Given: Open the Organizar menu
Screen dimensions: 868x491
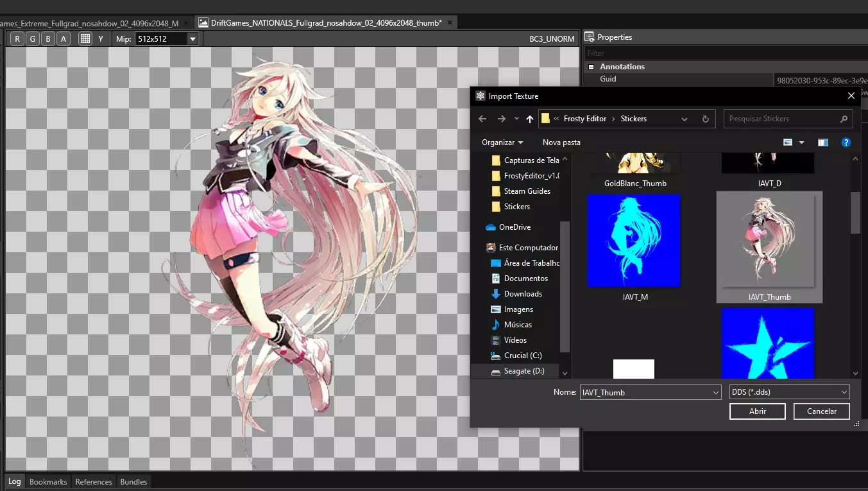Looking at the screenshot, I should click(502, 142).
